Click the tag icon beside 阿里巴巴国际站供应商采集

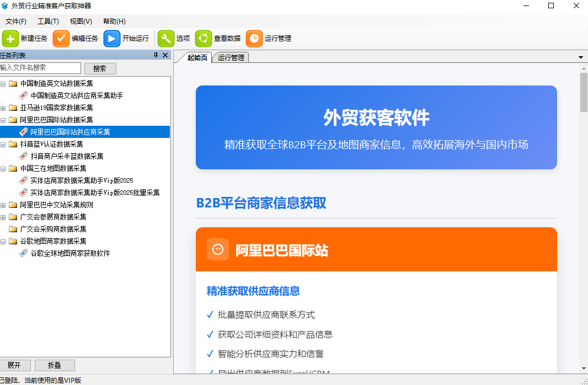(22, 131)
